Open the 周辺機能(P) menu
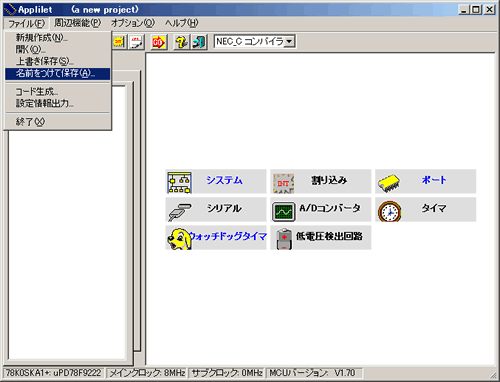This screenshot has width=500, height=382. pyautogui.click(x=77, y=23)
